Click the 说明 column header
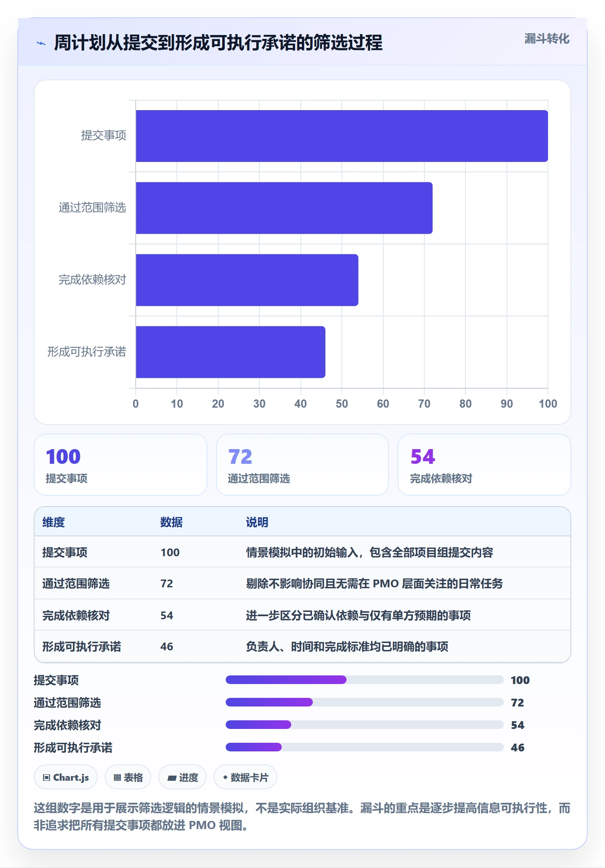The width and height of the screenshot is (605, 868). point(257,522)
